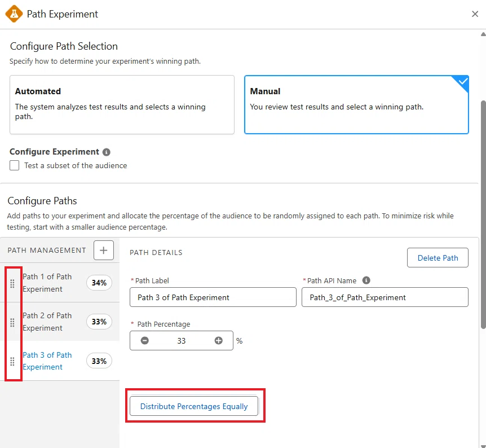Increase path percentage with plus icon
The width and height of the screenshot is (486, 448).
click(219, 341)
